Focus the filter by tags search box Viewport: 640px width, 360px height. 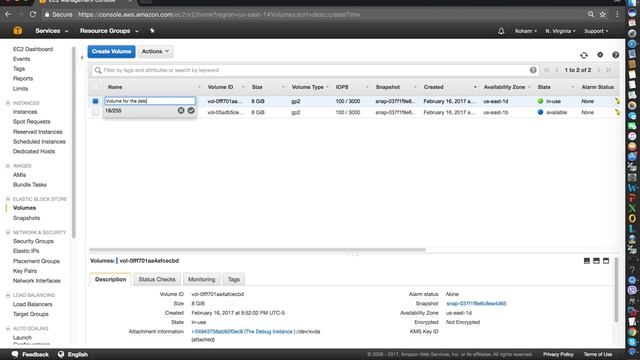click(314, 70)
